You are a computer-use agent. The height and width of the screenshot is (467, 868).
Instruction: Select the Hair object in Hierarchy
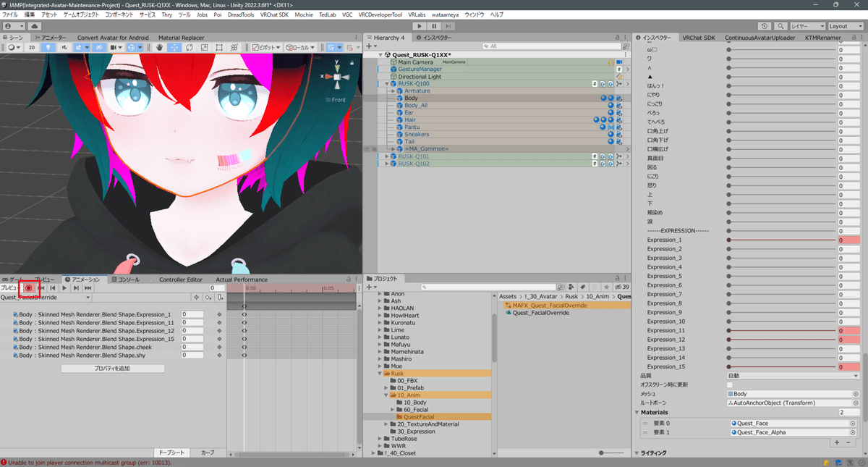(x=410, y=120)
